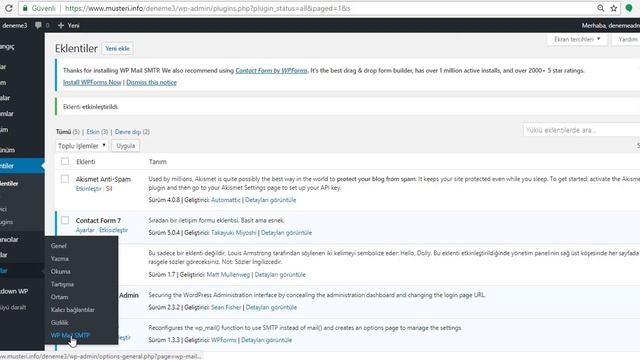
Task: Open Yazma in settings submenu
Action: [x=60, y=258]
